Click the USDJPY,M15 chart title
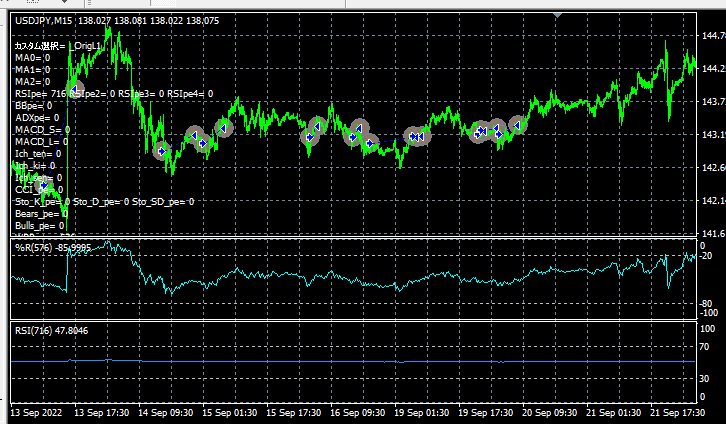 click(44, 20)
